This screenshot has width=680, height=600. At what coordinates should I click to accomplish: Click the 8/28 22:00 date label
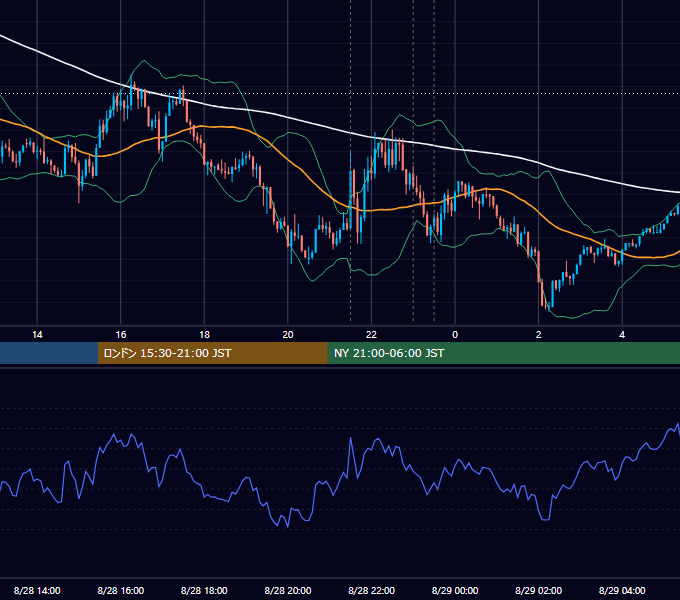coord(371,590)
